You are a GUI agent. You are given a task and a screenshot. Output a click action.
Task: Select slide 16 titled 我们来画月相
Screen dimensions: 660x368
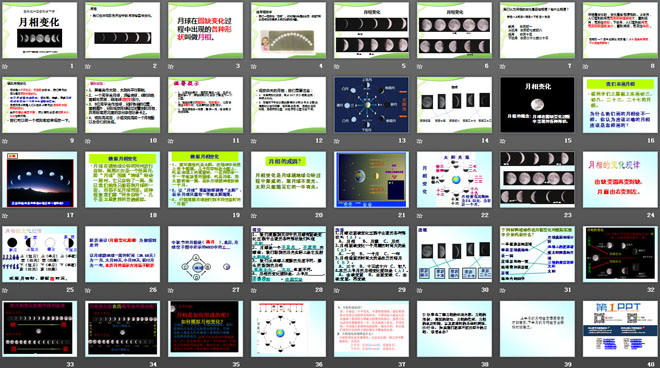point(620,105)
